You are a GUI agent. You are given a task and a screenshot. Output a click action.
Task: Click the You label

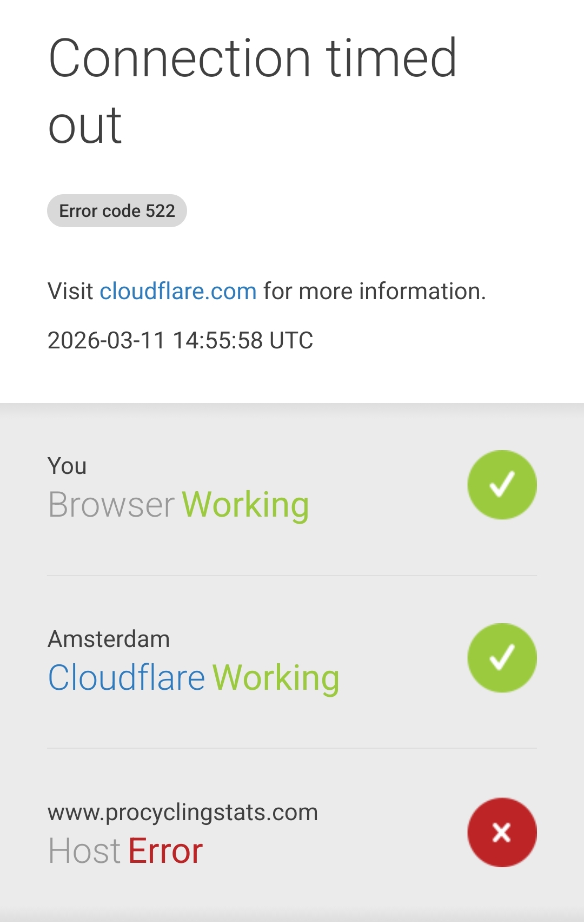coord(67,466)
